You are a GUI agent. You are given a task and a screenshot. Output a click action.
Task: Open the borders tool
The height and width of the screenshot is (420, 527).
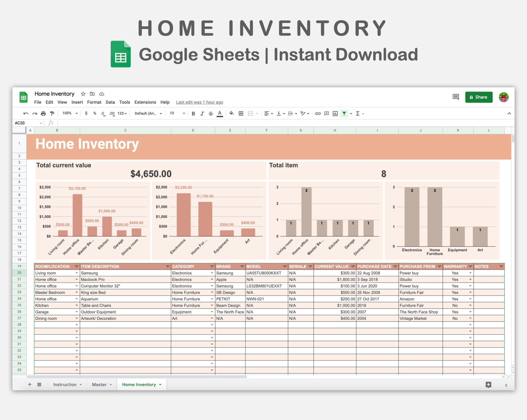tap(241, 113)
